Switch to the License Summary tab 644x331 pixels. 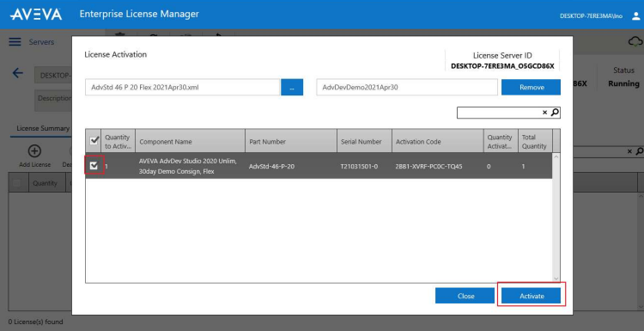click(x=43, y=128)
